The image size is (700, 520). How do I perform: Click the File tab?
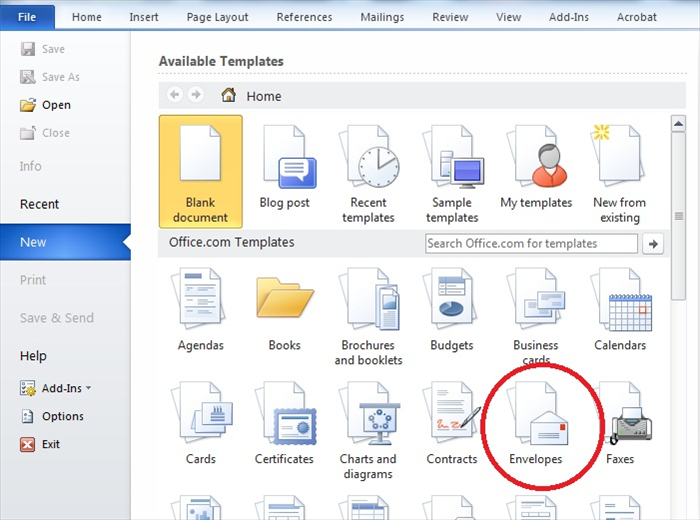point(27,17)
